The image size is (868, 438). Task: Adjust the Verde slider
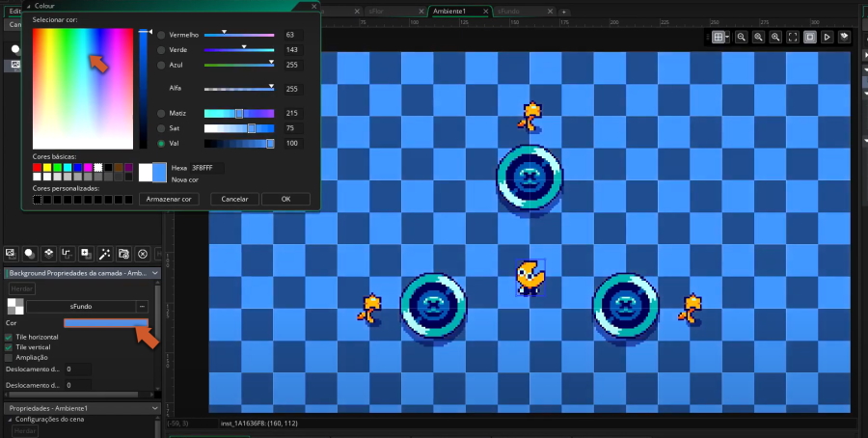pyautogui.click(x=239, y=50)
